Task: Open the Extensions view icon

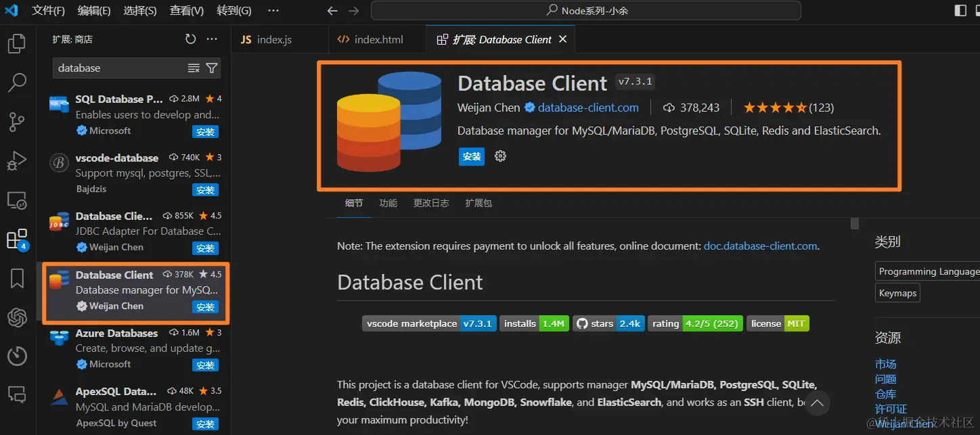Action: 16,239
